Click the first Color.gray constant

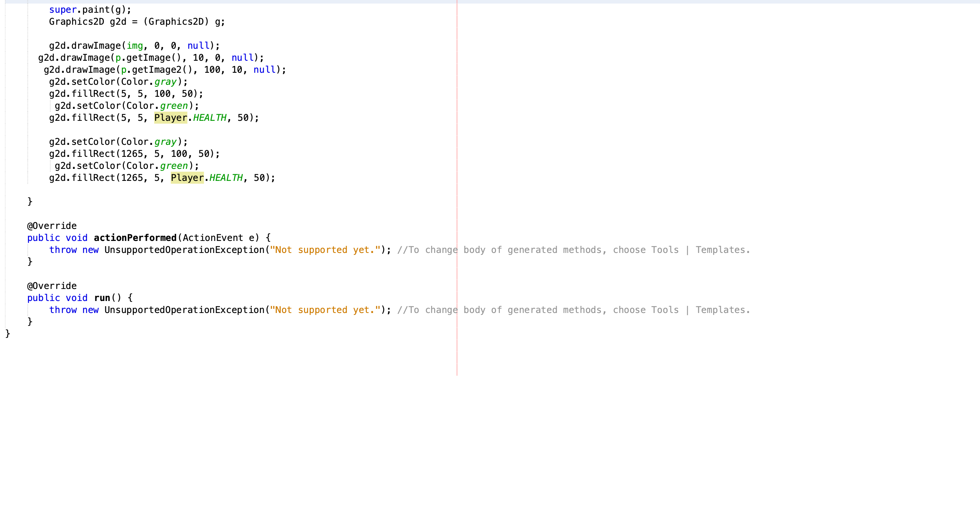pyautogui.click(x=166, y=82)
